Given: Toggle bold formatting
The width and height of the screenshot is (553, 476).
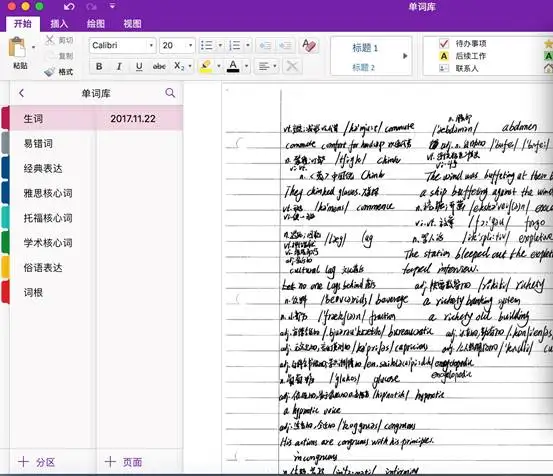Looking at the screenshot, I should 99,66.
